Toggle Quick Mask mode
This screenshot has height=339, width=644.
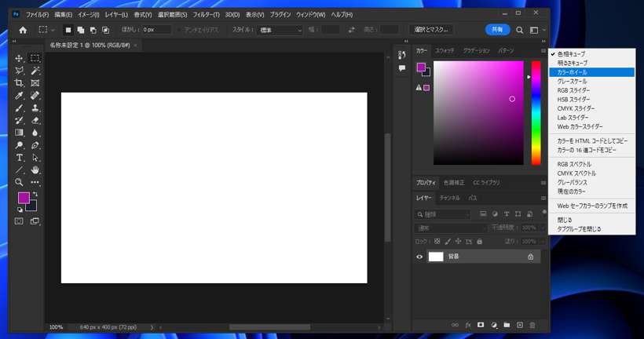coord(19,221)
